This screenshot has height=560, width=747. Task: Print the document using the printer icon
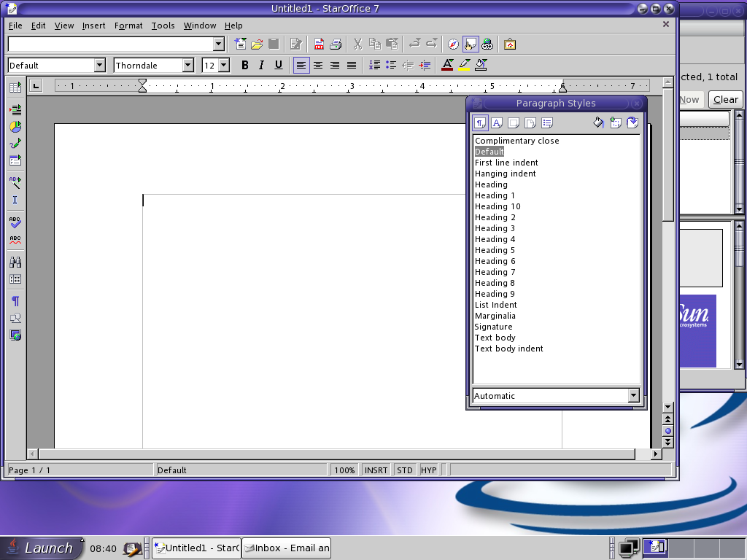click(x=336, y=44)
